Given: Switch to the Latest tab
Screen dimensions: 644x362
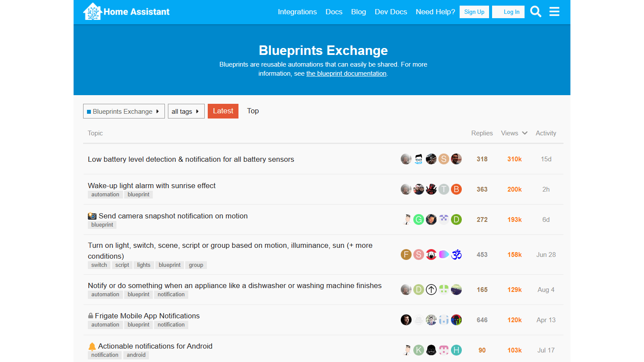Looking at the screenshot, I should pos(223,111).
